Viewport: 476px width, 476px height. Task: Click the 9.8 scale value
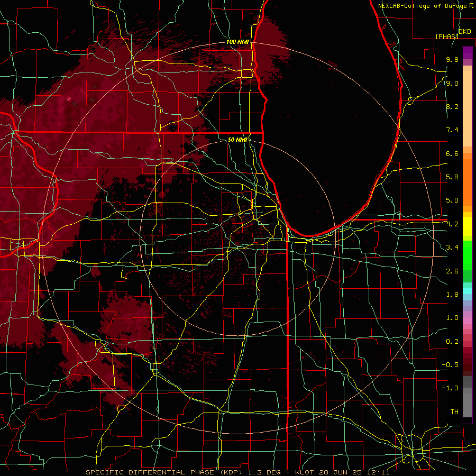click(452, 59)
